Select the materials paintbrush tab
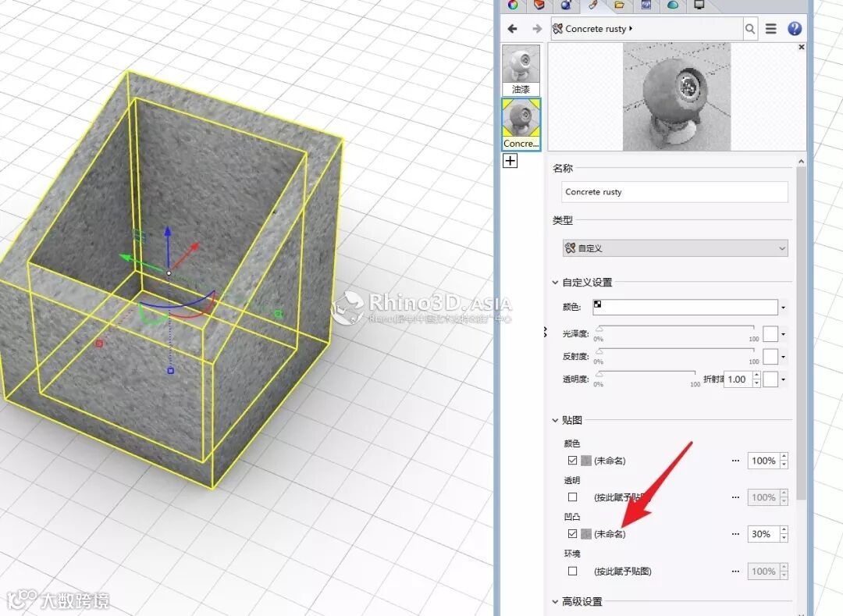The image size is (843, 616). coord(593,5)
